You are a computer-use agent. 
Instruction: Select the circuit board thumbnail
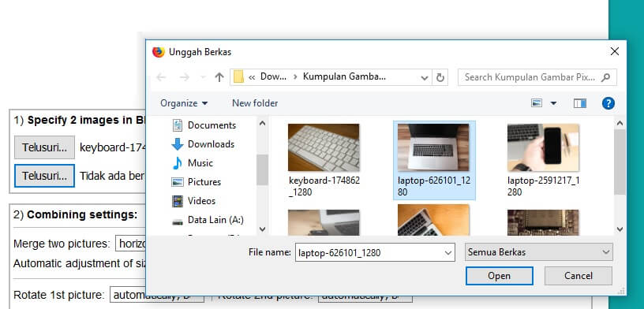pyautogui.click(x=543, y=222)
